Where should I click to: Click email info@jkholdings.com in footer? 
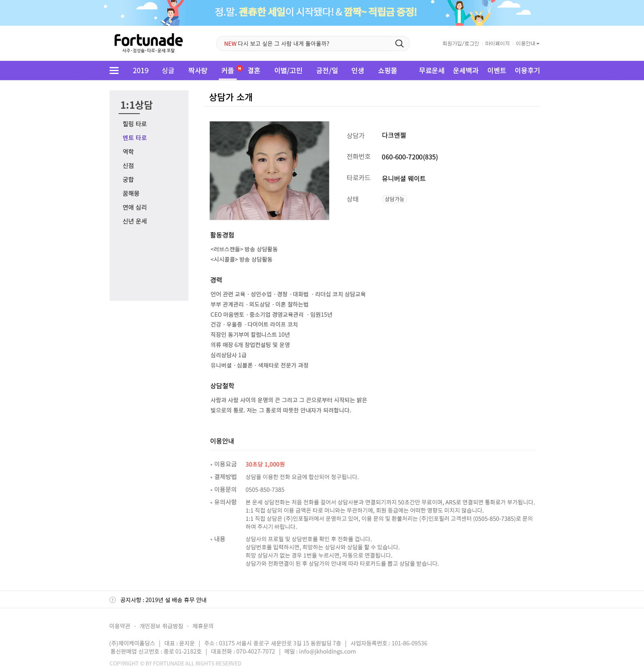click(x=327, y=652)
